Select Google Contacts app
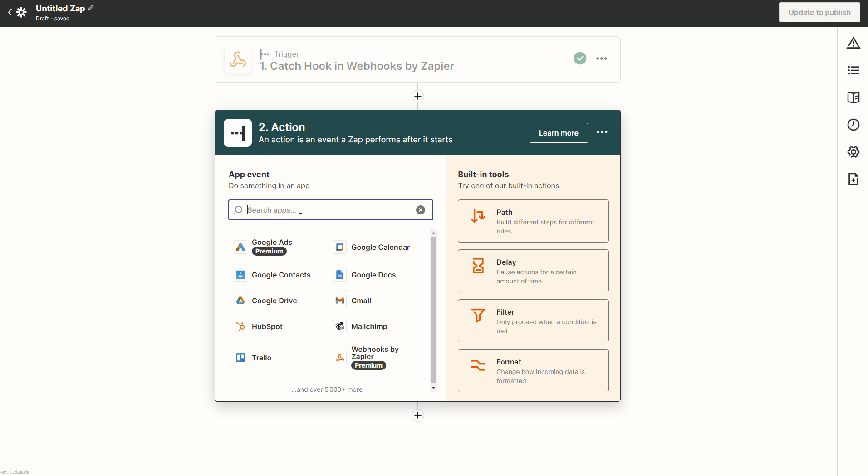 point(272,275)
